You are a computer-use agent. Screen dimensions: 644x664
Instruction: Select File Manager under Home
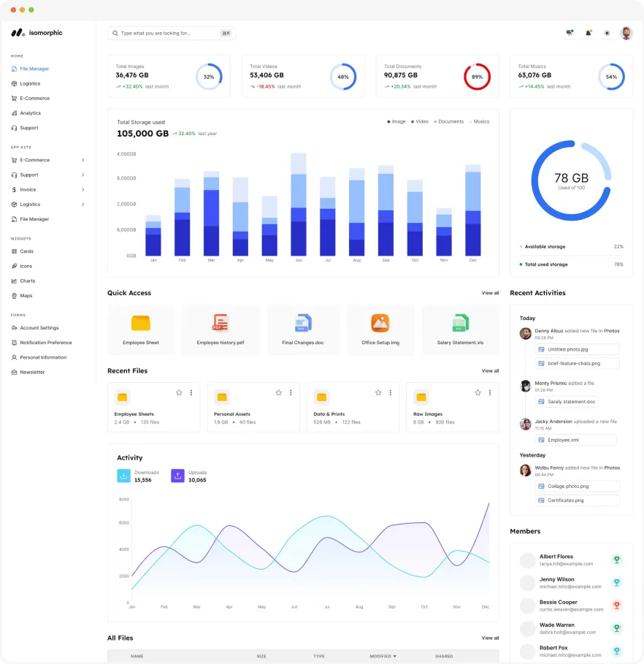[x=31, y=69]
